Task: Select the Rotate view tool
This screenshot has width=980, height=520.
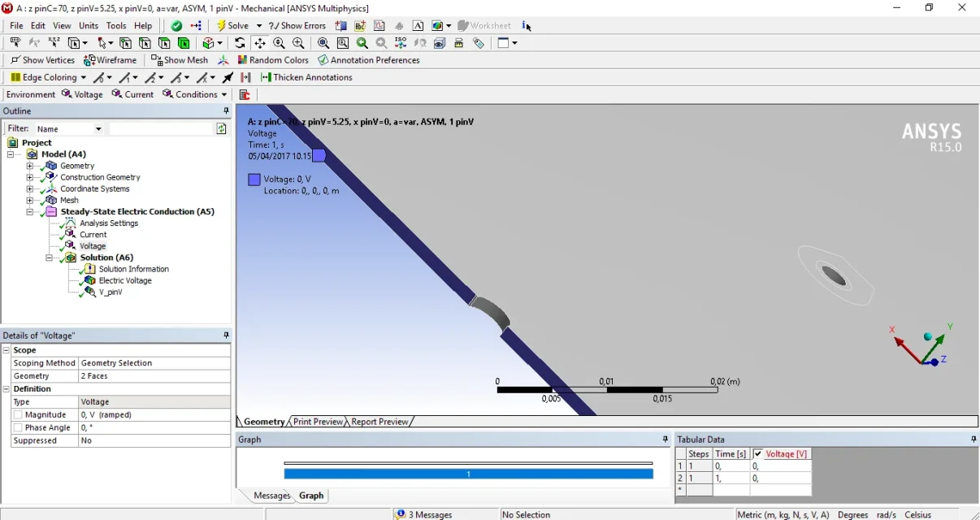Action: coord(240,43)
